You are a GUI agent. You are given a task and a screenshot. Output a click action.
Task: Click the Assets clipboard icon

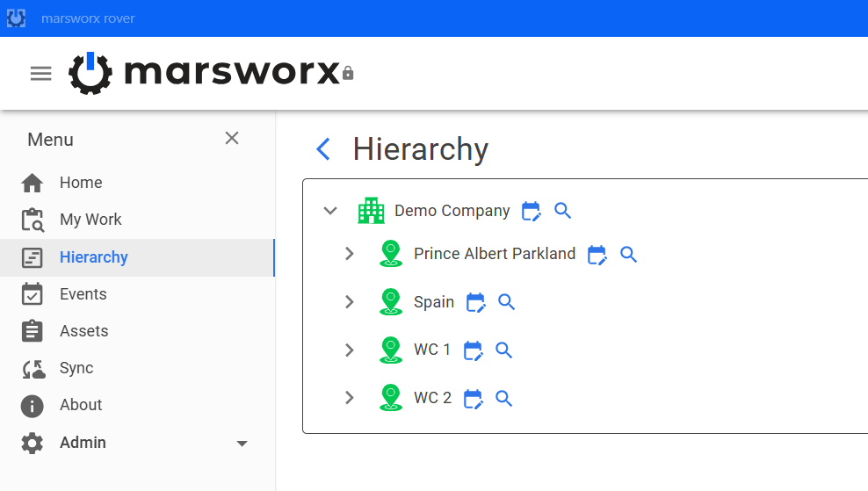[x=33, y=331]
